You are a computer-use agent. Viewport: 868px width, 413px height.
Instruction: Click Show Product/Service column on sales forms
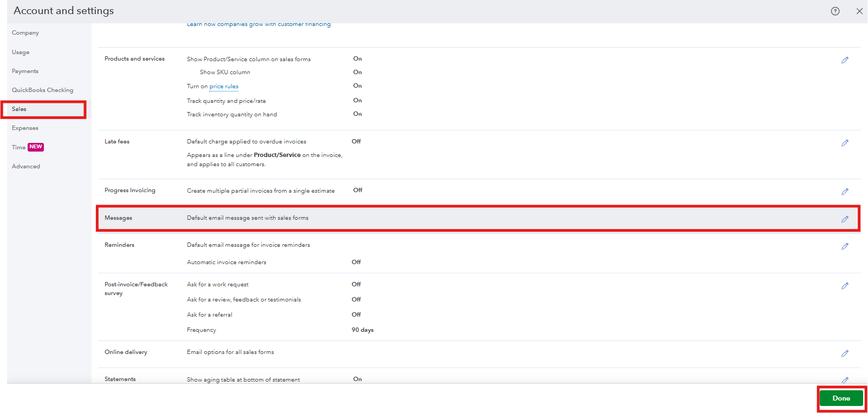(x=249, y=59)
